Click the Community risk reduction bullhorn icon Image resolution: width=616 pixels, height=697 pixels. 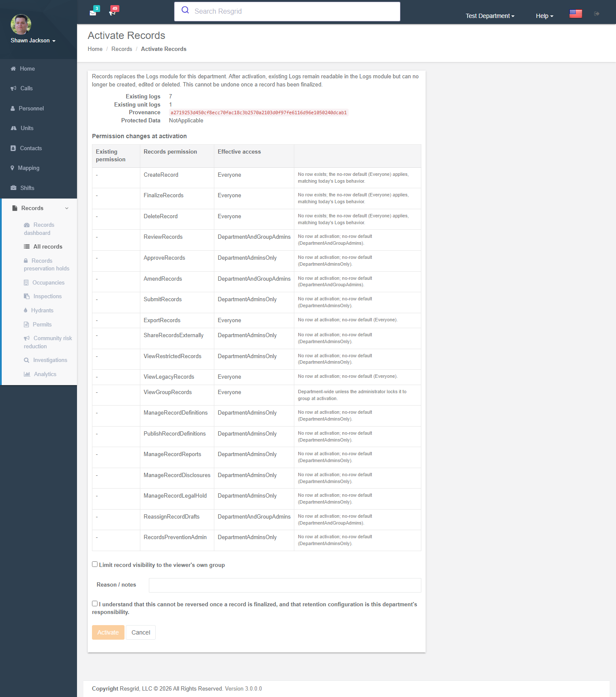click(27, 338)
